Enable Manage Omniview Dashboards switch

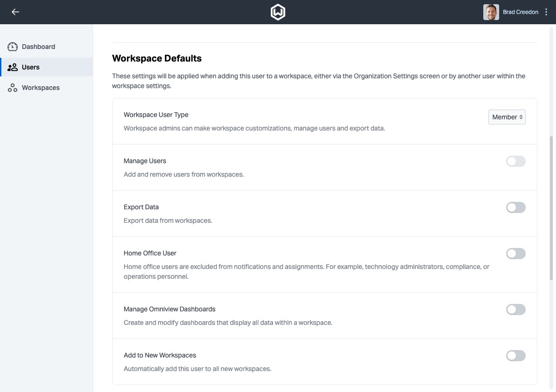coord(515,309)
